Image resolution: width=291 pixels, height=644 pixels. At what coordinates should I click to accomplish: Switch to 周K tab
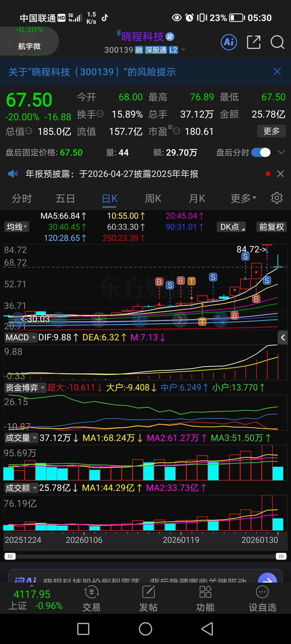pyautogui.click(x=153, y=198)
